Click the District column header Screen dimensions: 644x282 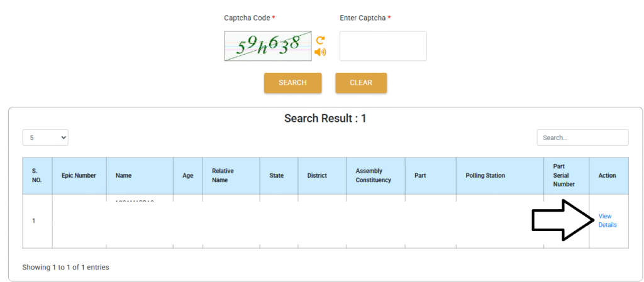pos(317,176)
